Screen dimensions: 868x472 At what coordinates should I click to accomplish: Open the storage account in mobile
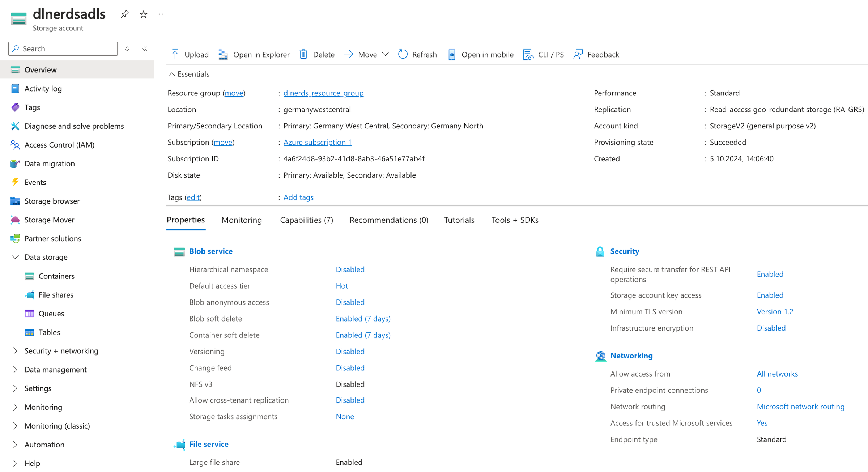click(x=451, y=54)
